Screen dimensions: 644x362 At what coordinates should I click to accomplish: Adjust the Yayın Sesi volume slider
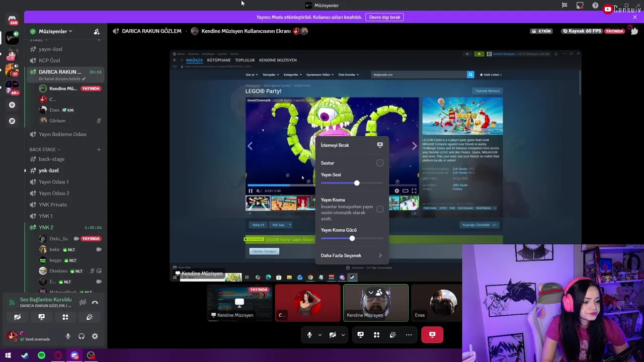point(357,183)
